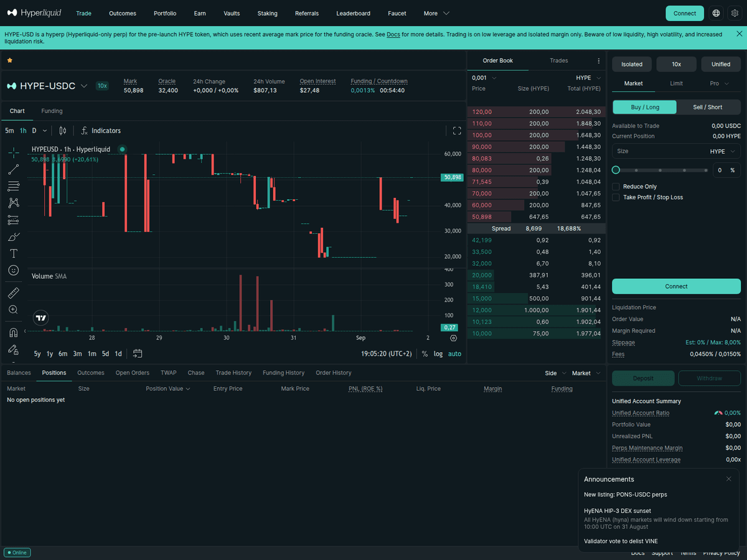Screen dimensions: 747x560
Task: Toggle the lock drawings tool
Action: (13, 349)
